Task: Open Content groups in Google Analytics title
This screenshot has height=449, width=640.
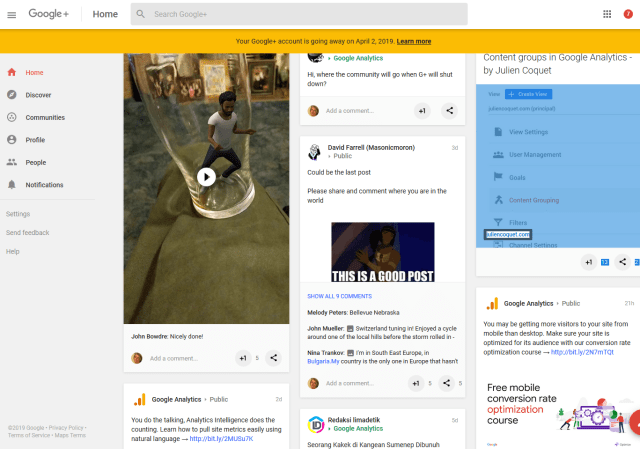Action: [x=558, y=64]
